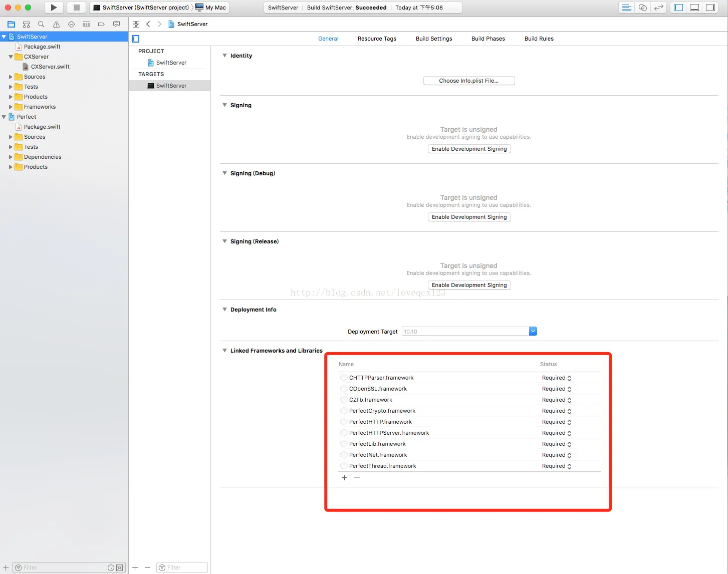The height and width of the screenshot is (574, 728).
Task: Select CZlib.framework row
Action: coord(469,400)
